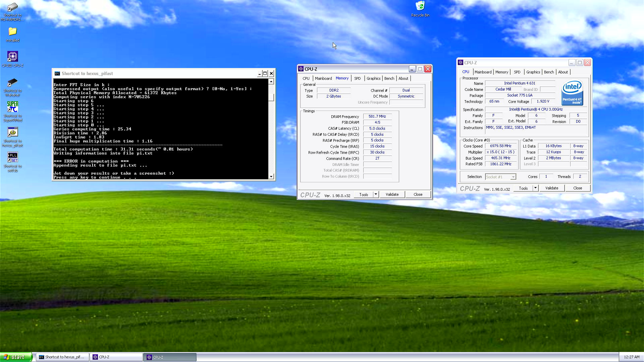This screenshot has width=644, height=362.
Task: Click the right CPU-Z window title icon
Action: pos(461,62)
